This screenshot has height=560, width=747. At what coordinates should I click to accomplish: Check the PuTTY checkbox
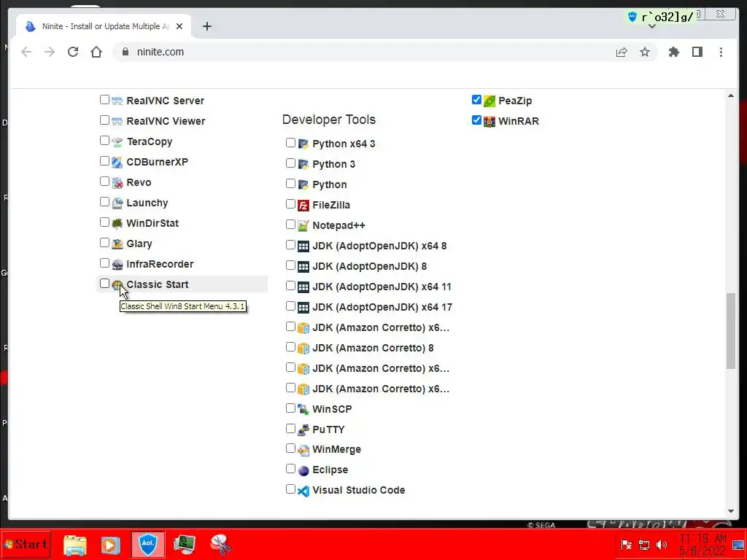click(290, 428)
